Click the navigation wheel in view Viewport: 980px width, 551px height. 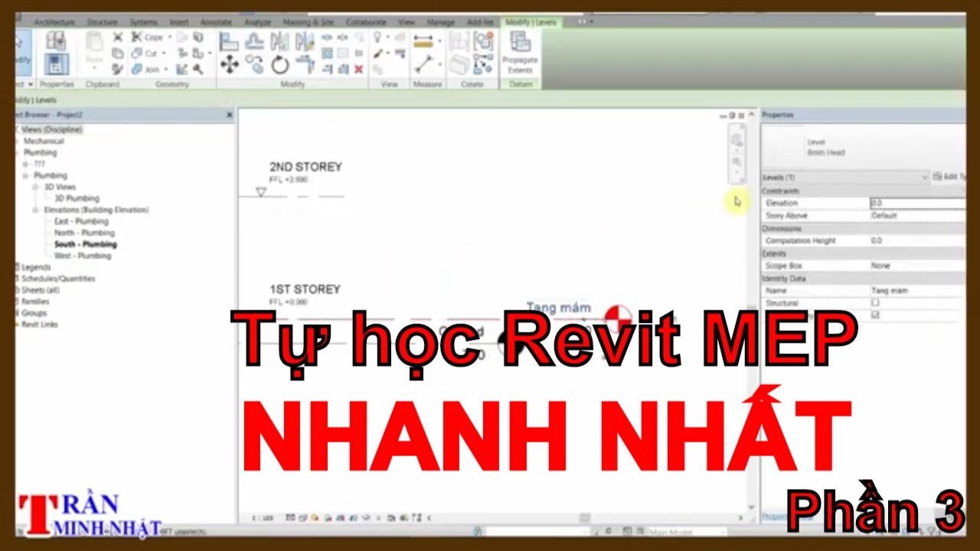point(737,140)
